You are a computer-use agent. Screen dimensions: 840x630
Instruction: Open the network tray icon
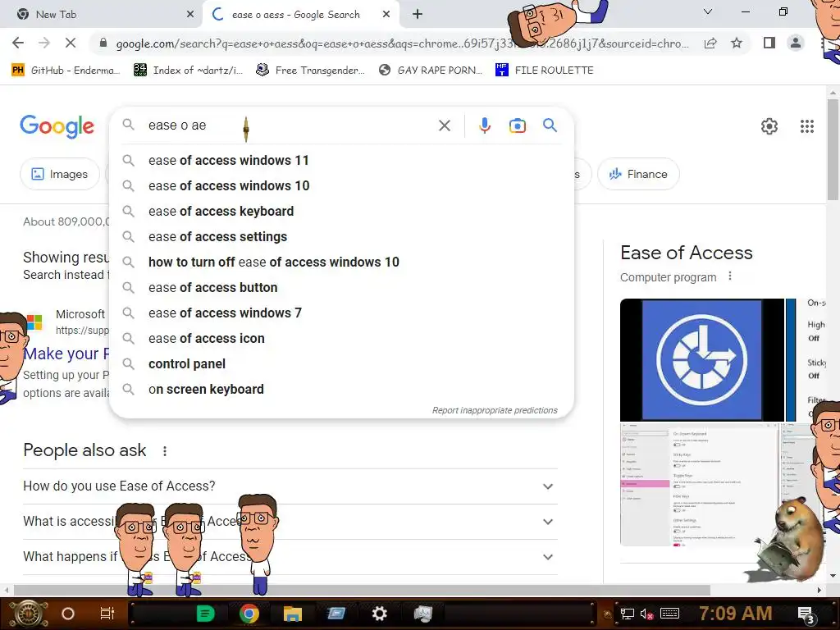pos(627,614)
